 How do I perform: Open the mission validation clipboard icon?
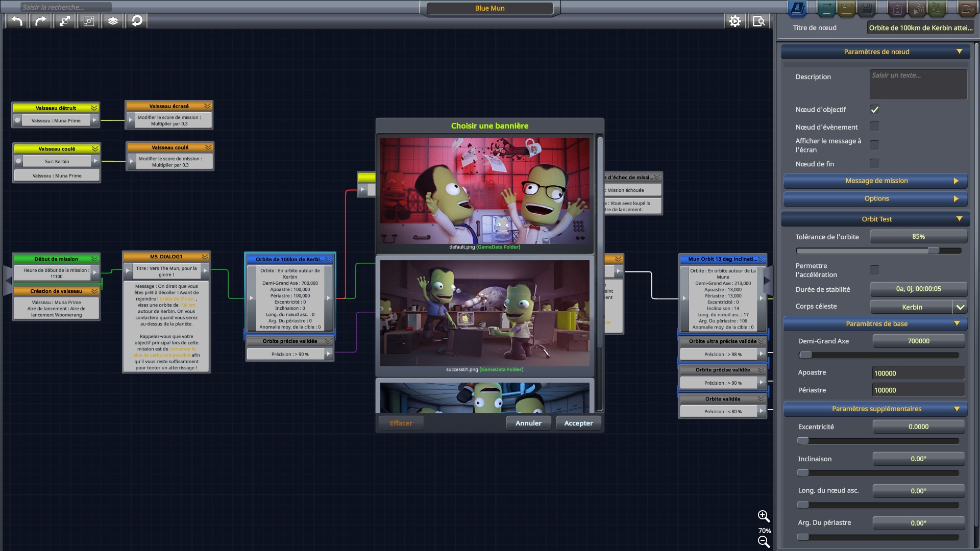(897, 8)
